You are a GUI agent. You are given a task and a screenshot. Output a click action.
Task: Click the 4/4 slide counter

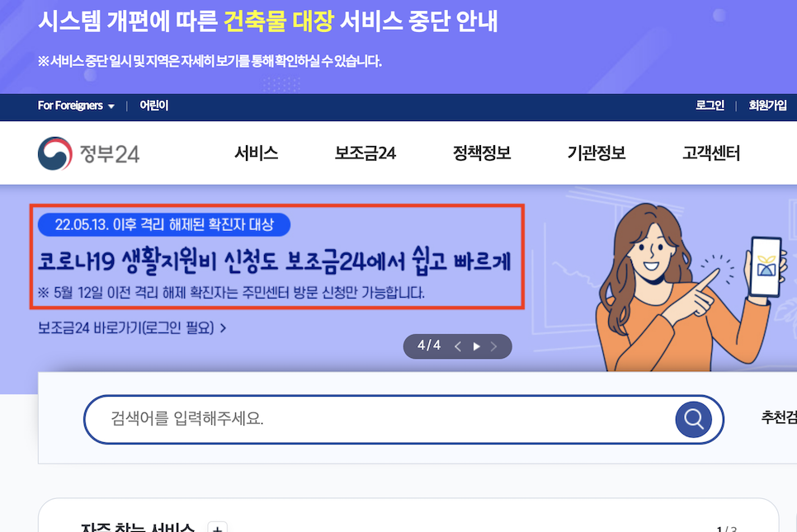[429, 346]
